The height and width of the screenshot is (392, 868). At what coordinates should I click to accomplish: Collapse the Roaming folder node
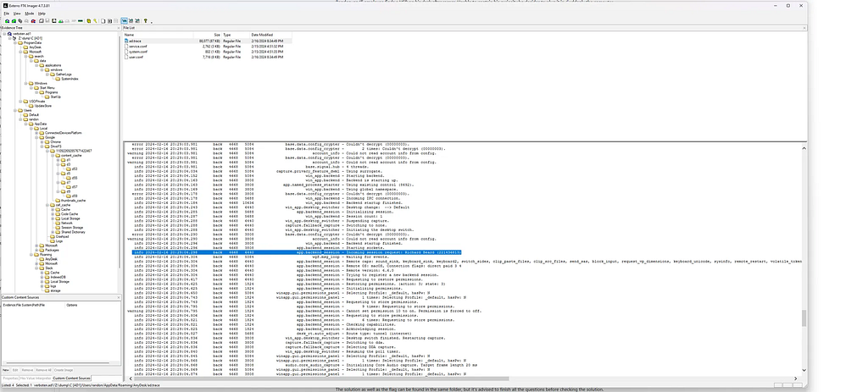pyautogui.click(x=31, y=254)
